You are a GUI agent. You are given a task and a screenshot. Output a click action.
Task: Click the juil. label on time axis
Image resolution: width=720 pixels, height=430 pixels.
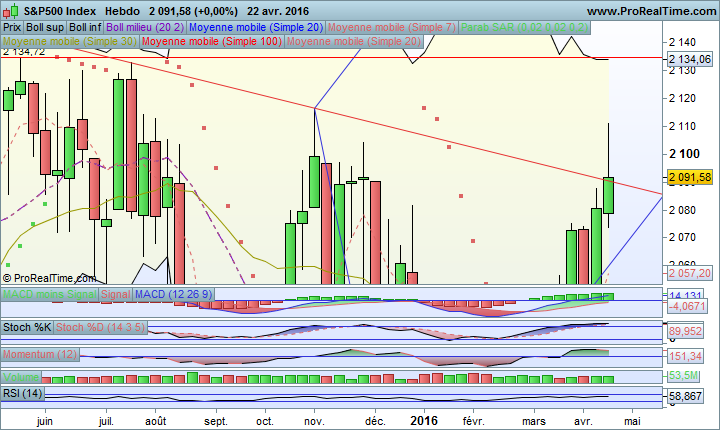tap(106, 421)
